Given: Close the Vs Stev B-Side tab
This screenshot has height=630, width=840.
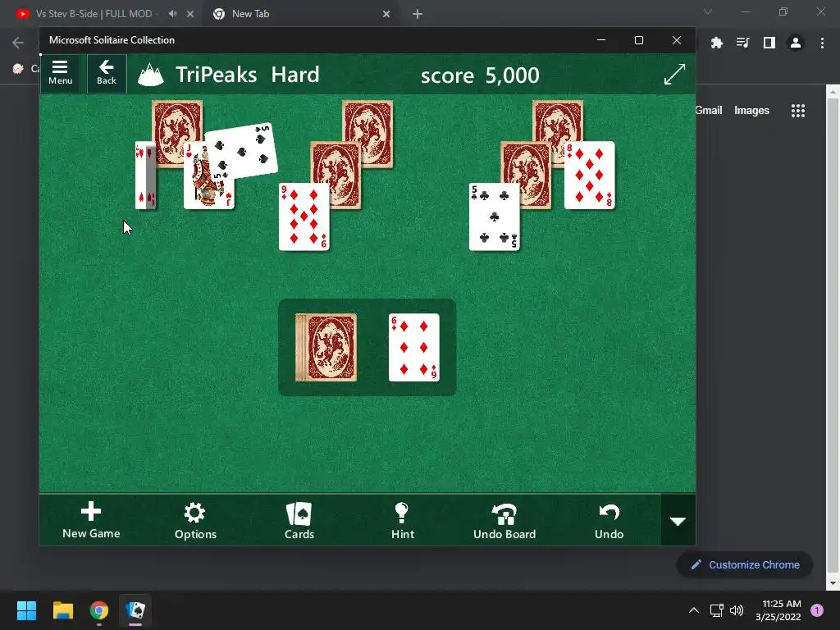Looking at the screenshot, I should click(x=190, y=14).
